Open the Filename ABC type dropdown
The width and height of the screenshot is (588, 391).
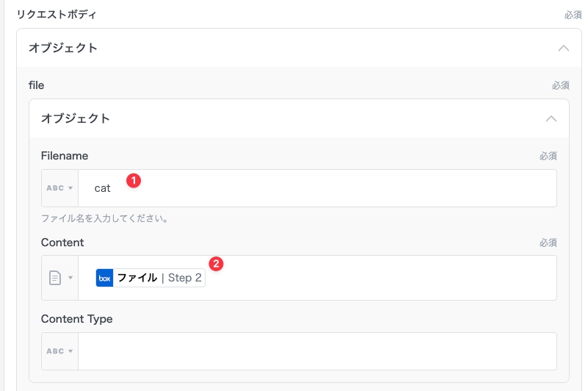[x=59, y=188]
